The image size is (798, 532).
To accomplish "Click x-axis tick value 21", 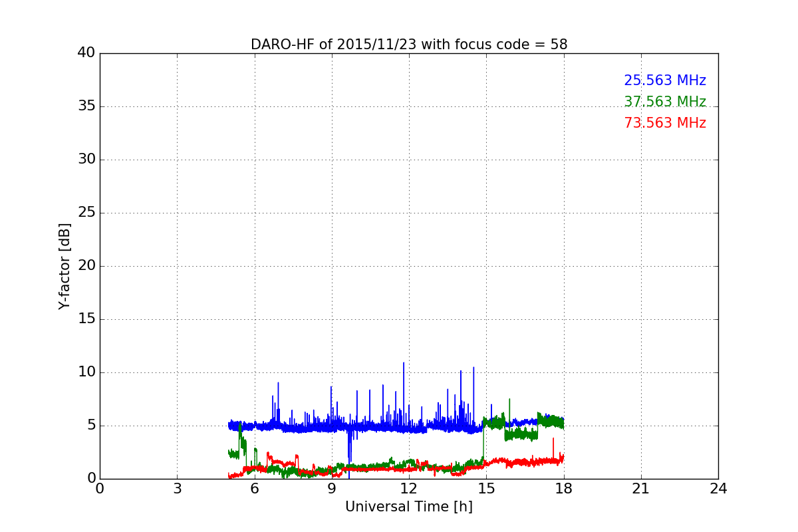I will tap(641, 488).
